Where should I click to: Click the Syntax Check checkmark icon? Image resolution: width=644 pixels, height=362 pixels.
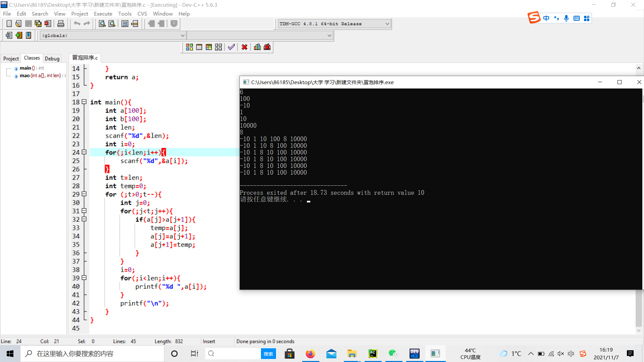click(x=231, y=47)
